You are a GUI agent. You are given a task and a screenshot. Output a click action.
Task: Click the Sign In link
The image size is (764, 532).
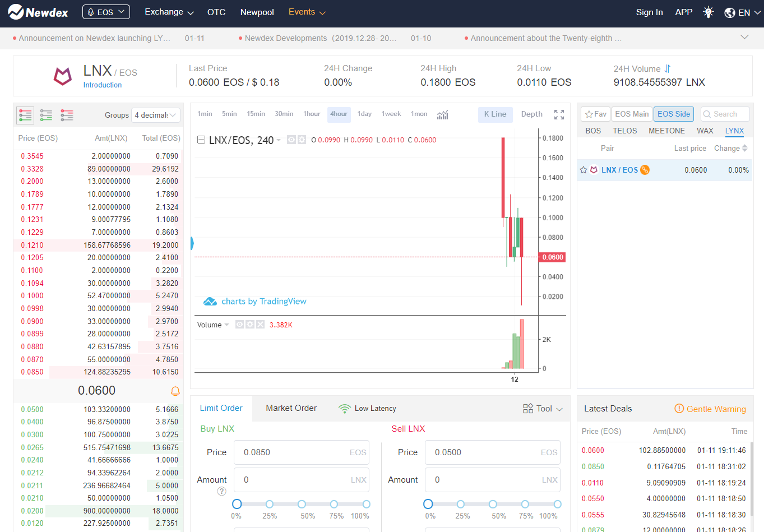coord(649,12)
